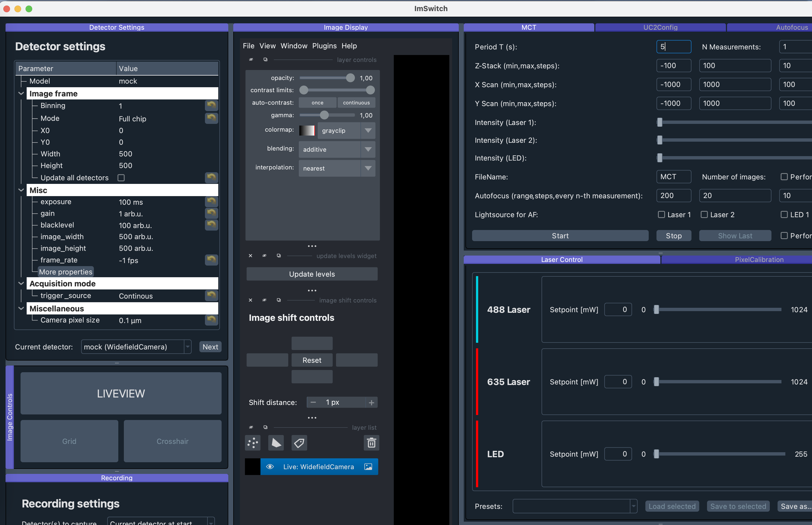Click the Update levels button

point(312,274)
